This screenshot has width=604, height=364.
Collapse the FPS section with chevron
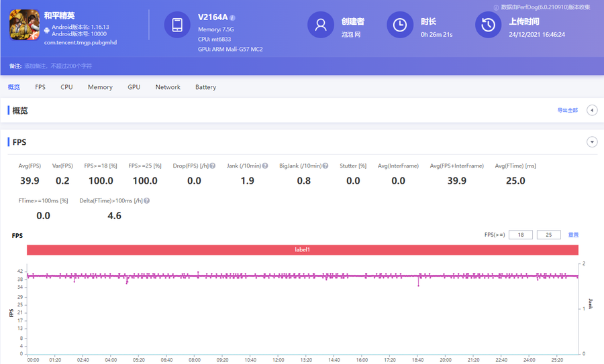click(x=592, y=142)
